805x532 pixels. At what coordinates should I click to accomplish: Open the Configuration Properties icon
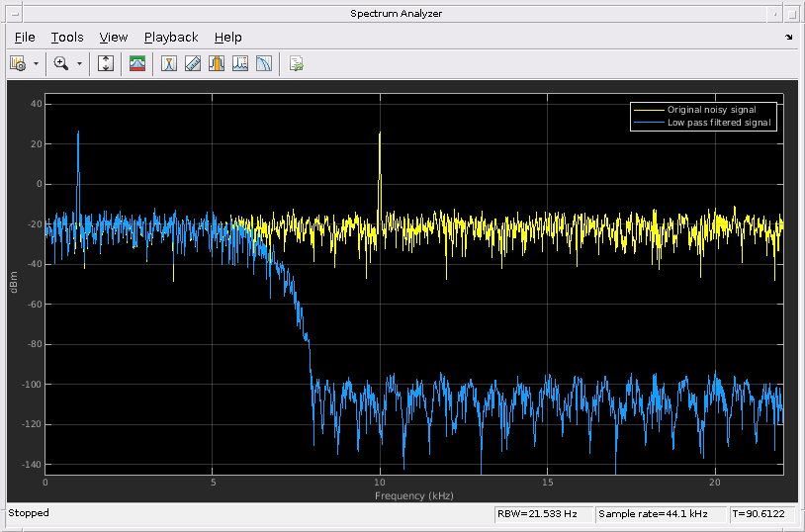point(18,64)
